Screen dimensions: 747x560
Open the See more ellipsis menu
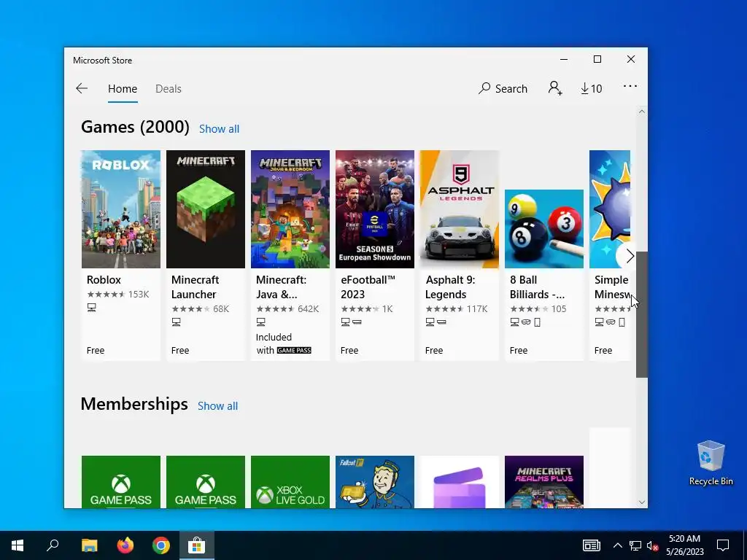[630, 86]
